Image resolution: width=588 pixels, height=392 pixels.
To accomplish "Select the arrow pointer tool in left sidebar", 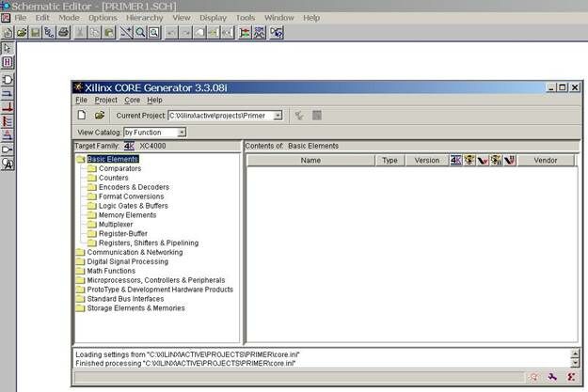I will 8,48.
